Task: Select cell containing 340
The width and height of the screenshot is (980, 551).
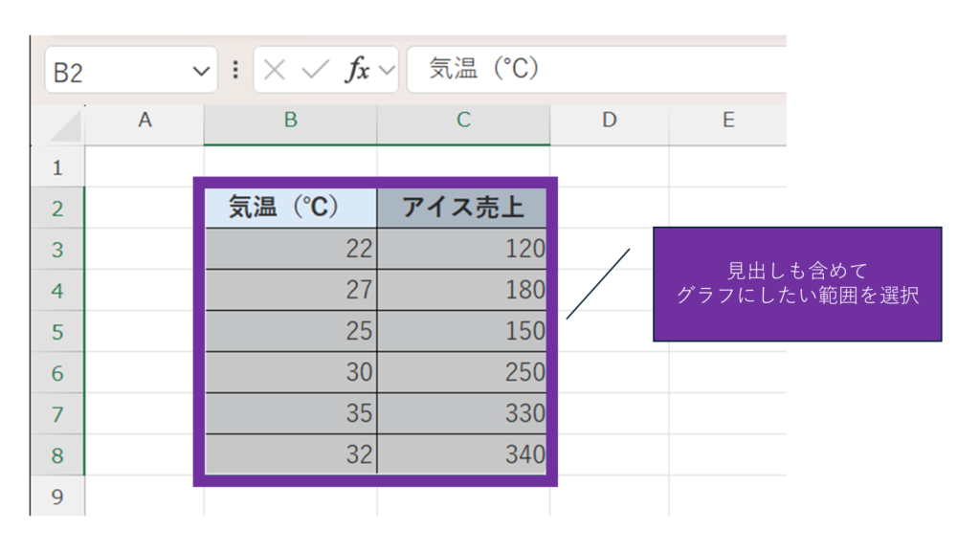Action: coord(462,454)
